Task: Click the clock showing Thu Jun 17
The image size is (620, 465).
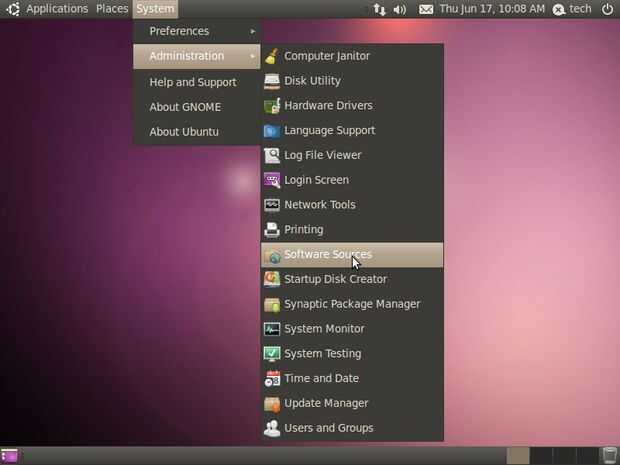Action: pyautogui.click(x=492, y=9)
